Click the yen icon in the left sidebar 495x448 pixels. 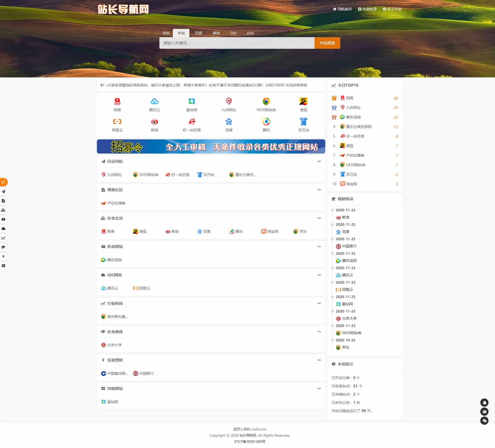(3, 257)
